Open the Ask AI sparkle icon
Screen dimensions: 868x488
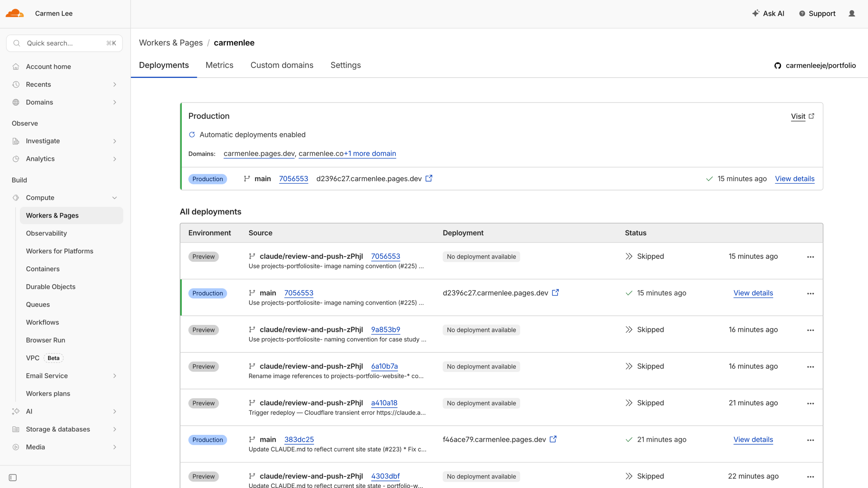756,13
